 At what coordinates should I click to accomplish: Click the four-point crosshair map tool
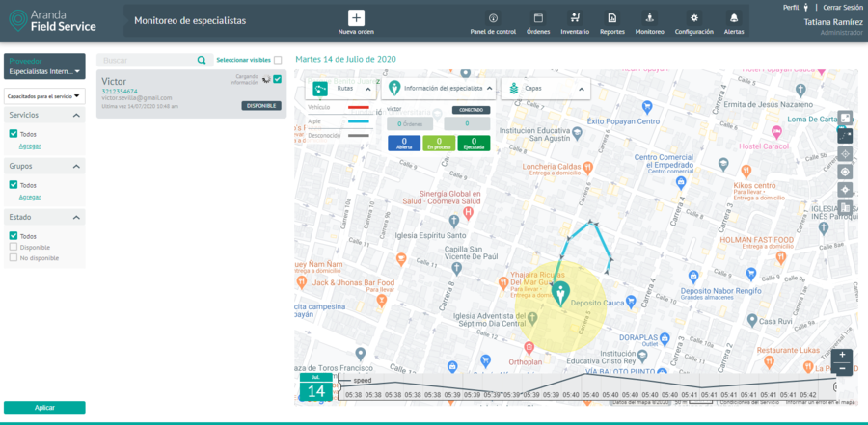click(845, 190)
